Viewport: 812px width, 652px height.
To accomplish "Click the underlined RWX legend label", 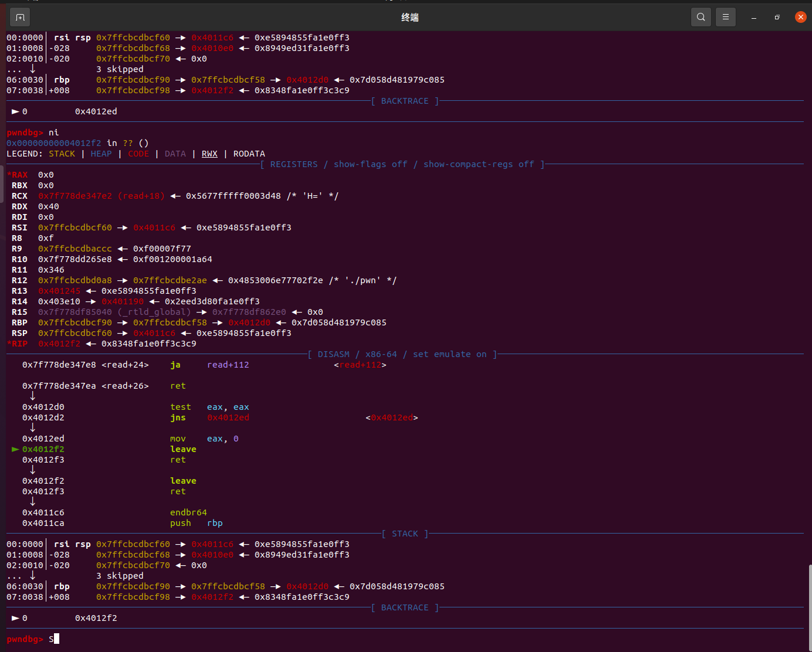I will 209,154.
